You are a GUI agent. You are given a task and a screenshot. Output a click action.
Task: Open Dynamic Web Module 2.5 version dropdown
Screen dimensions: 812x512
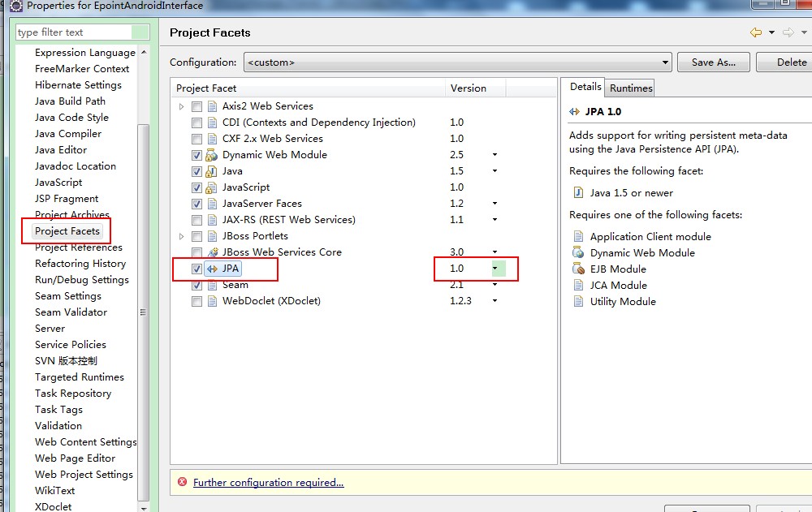(x=495, y=155)
